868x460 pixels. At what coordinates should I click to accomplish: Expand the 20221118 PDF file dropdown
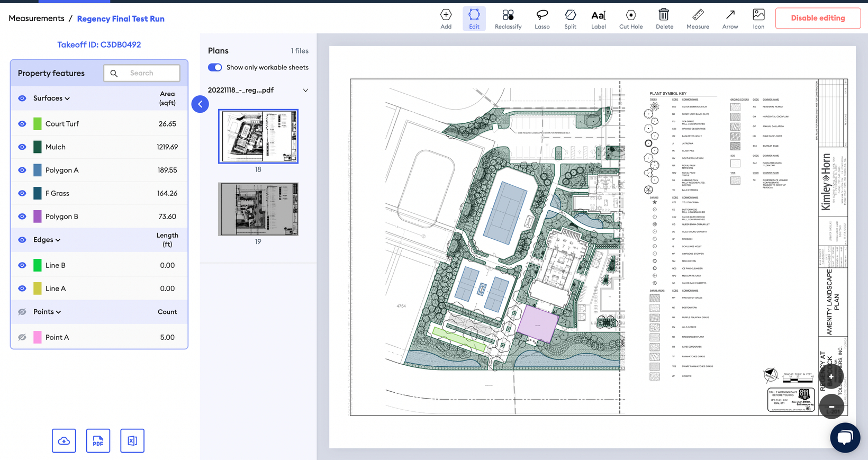point(305,91)
